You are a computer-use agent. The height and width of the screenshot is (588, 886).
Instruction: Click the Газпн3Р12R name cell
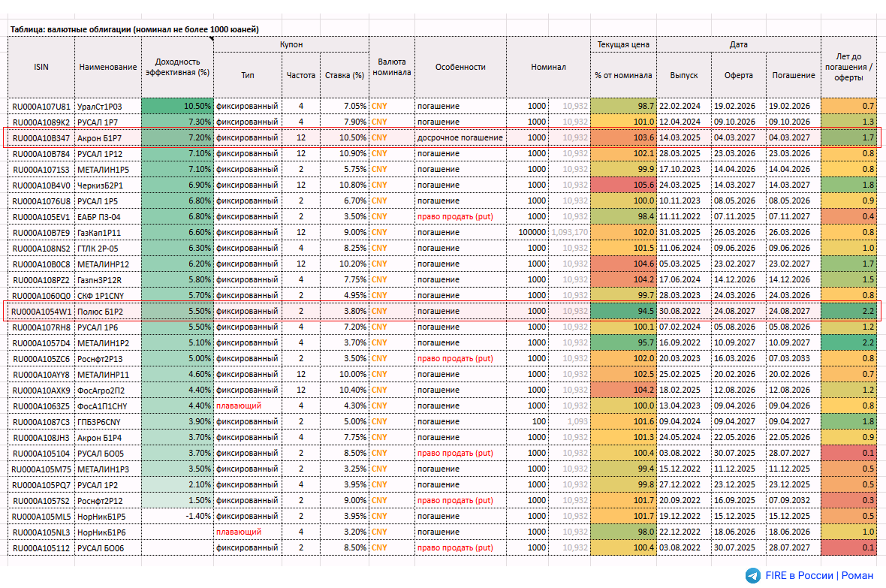(x=108, y=280)
